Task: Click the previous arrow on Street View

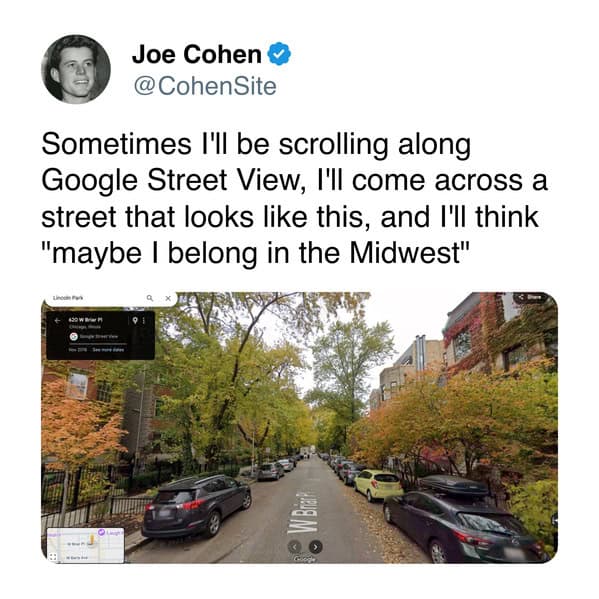Action: 294,547
